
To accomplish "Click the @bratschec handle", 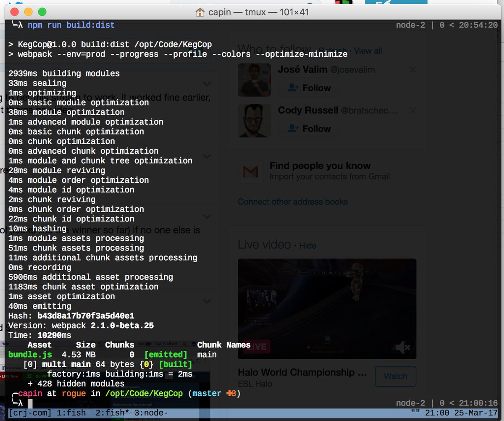I will click(x=369, y=111).
